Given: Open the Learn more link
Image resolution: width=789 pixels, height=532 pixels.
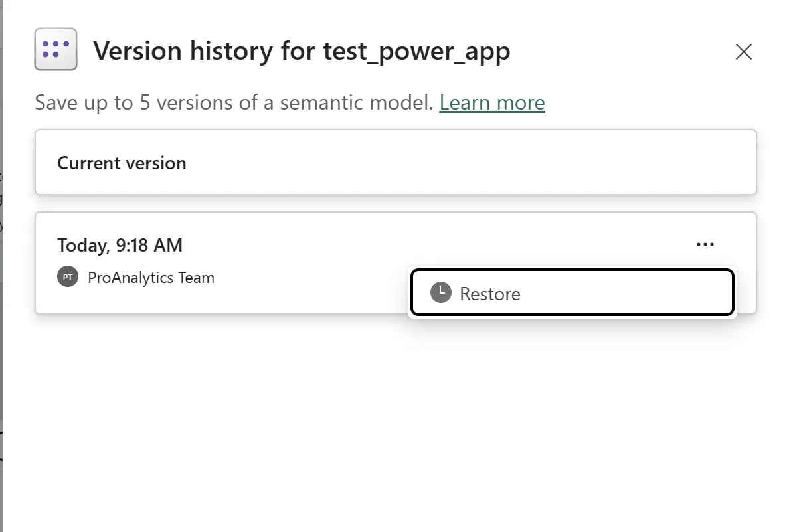Looking at the screenshot, I should coord(491,103).
